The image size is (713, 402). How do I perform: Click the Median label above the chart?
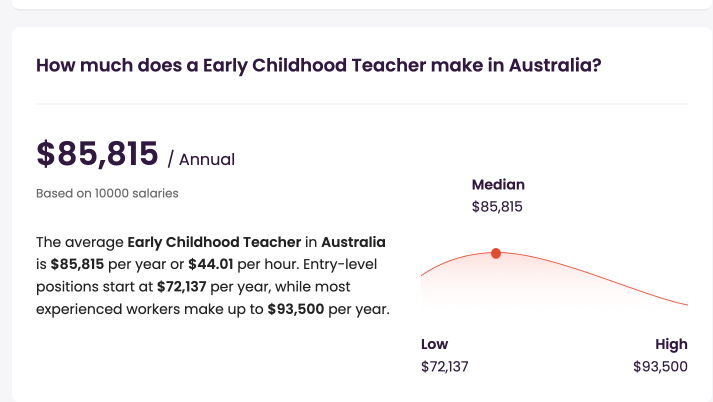(498, 185)
